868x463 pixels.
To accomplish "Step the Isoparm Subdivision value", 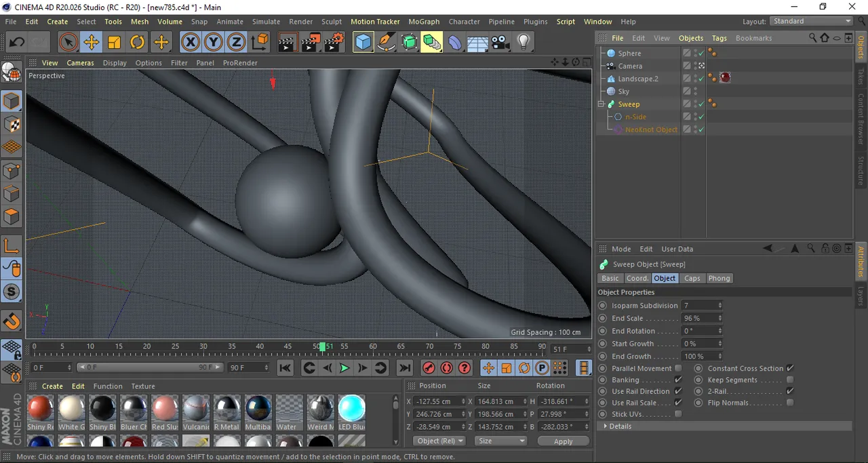I will click(x=720, y=306).
